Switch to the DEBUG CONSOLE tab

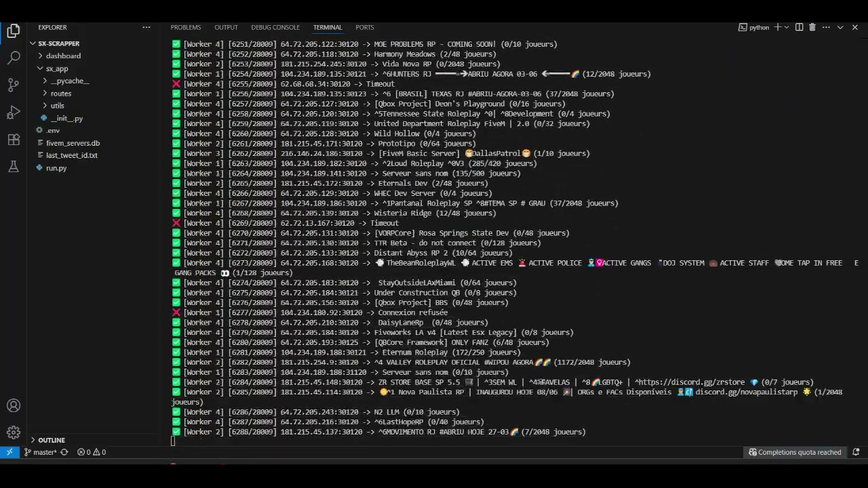coord(275,27)
